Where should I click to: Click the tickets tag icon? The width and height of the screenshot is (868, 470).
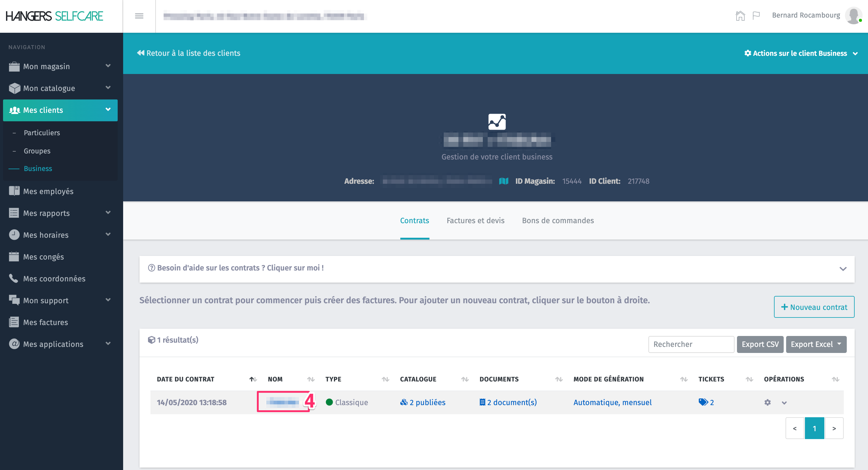[x=703, y=402]
